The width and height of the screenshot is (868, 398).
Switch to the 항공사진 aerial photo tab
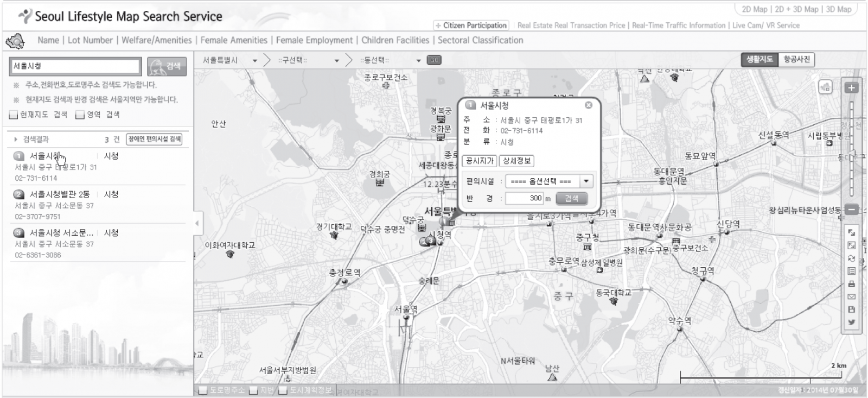(x=796, y=60)
